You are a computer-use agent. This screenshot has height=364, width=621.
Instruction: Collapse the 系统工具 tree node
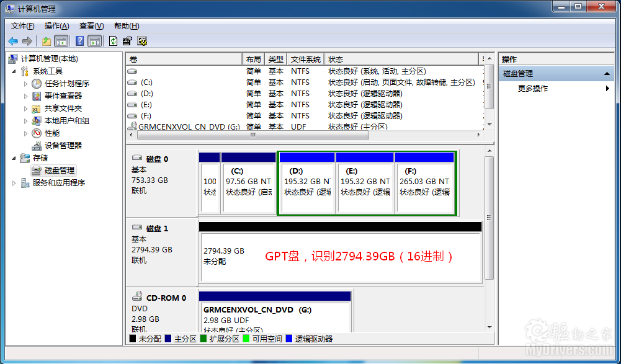coord(14,71)
